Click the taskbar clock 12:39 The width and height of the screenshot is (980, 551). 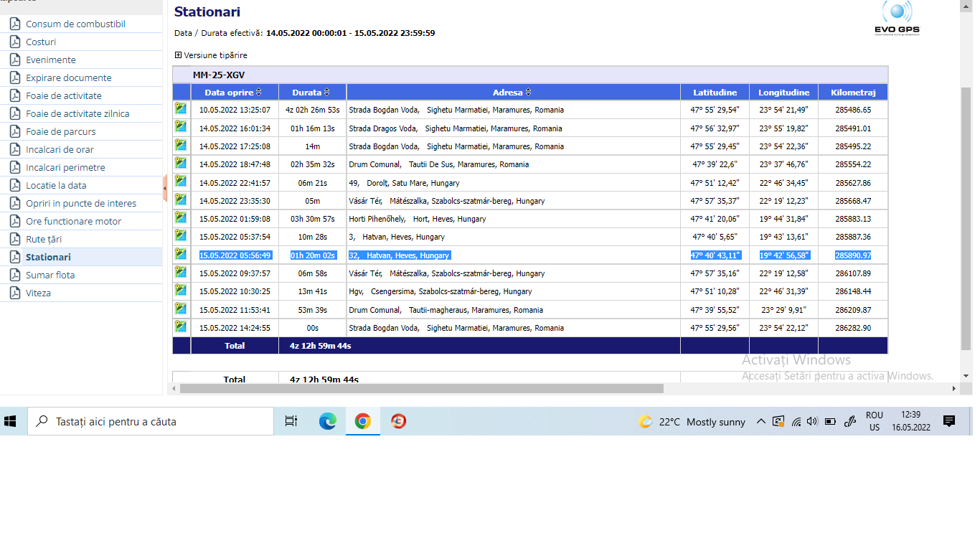click(x=911, y=421)
